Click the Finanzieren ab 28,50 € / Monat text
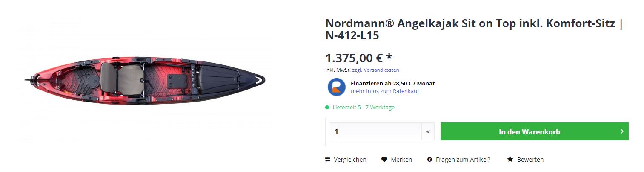This screenshot has height=172, width=644. coord(392,83)
